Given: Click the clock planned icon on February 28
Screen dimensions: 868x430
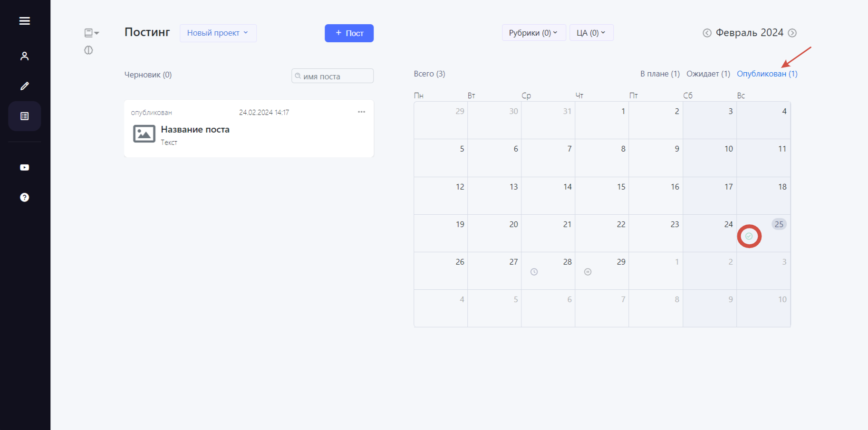Looking at the screenshot, I should coord(534,272).
